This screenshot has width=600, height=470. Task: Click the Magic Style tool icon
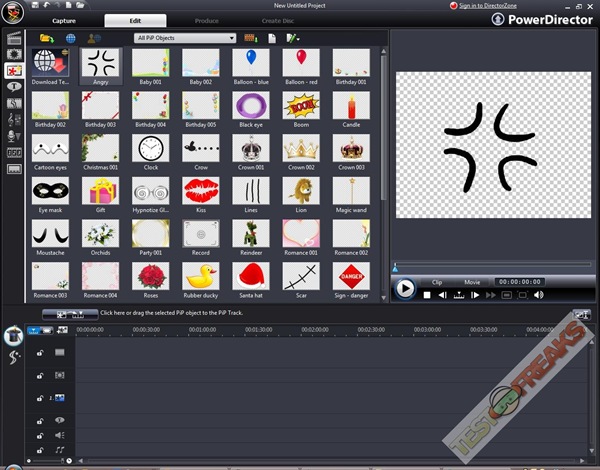[14, 356]
